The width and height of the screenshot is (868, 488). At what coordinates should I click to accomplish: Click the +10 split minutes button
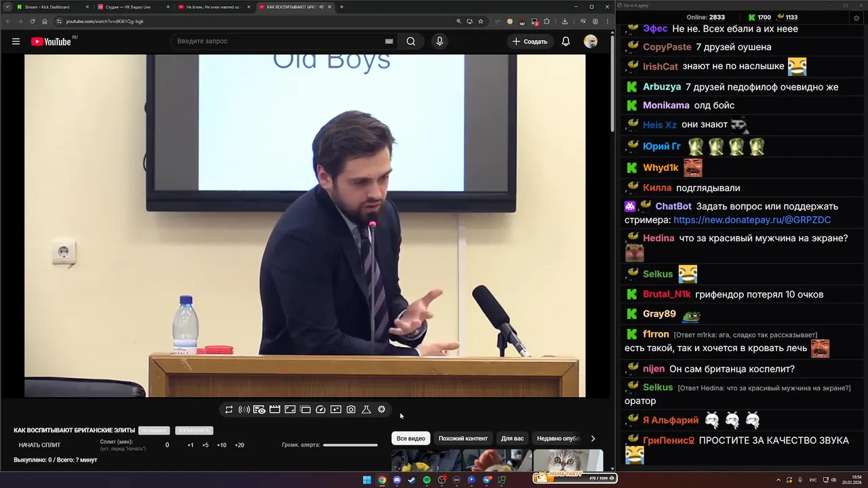(222, 445)
